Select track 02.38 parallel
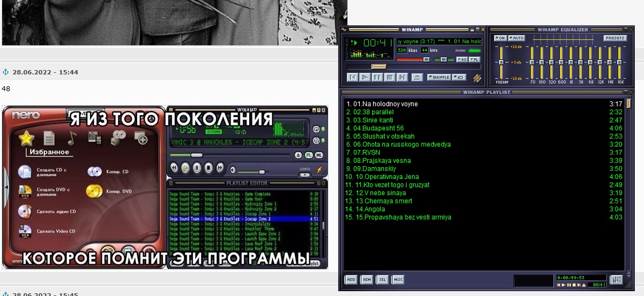Viewport: 644px width, 296px height. (x=484, y=112)
